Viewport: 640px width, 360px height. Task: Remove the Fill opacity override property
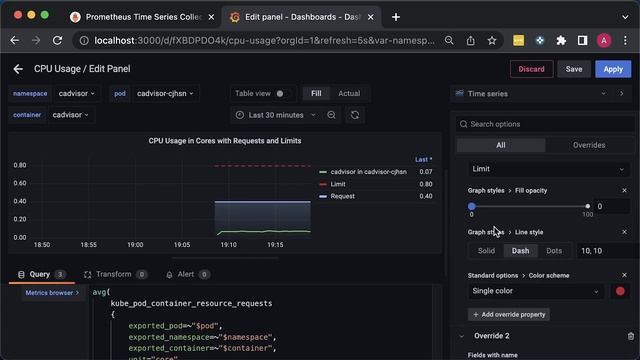[624, 191]
